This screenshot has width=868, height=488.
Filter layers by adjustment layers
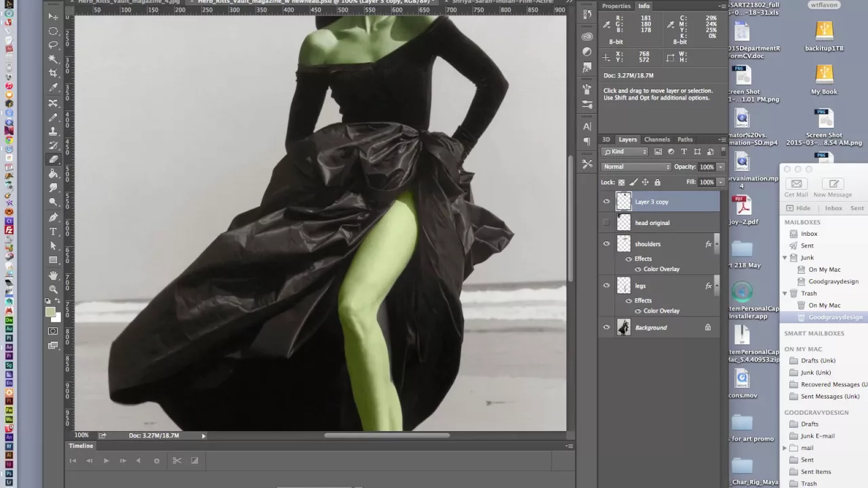671,152
